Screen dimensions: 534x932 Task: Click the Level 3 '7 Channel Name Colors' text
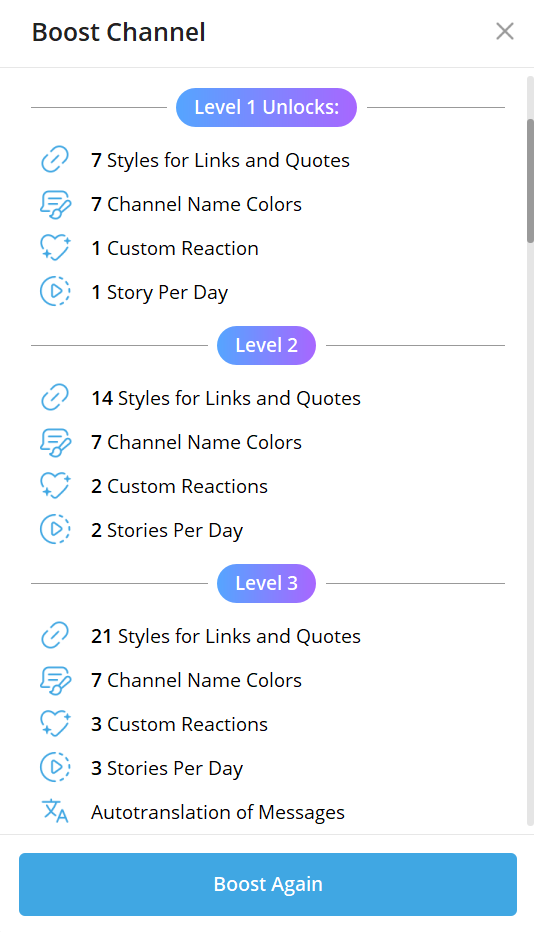(196, 681)
